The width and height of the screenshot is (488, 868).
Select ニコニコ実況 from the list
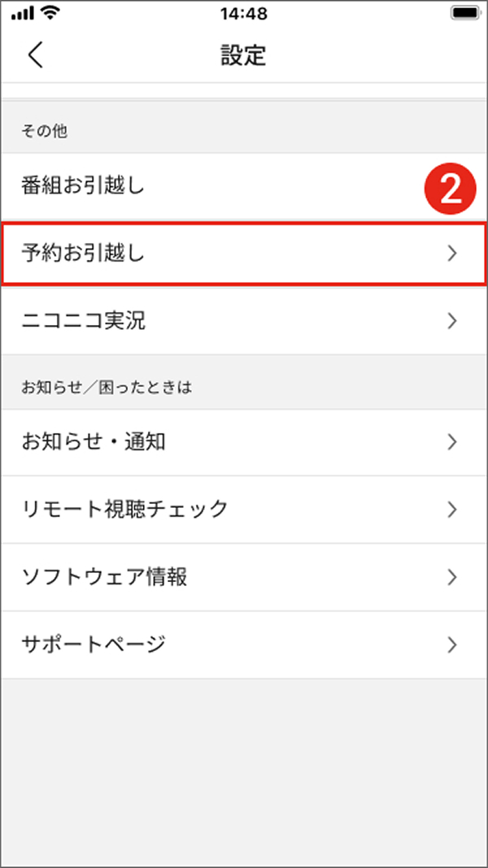tap(244, 320)
